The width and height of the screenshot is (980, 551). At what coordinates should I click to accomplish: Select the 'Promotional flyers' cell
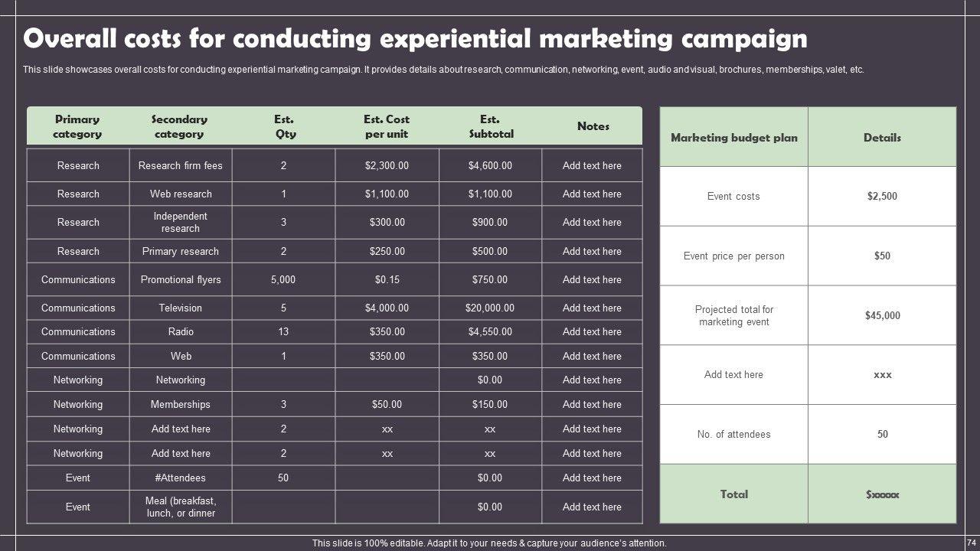(x=181, y=279)
